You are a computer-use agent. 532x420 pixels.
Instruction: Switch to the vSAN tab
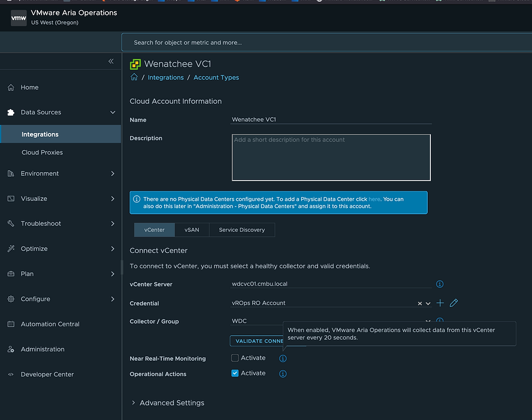tap(192, 230)
